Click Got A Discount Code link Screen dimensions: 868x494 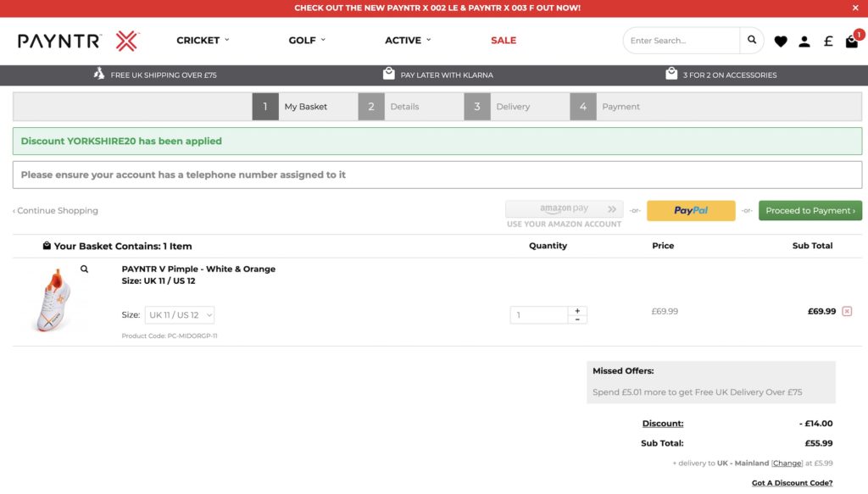(x=793, y=483)
